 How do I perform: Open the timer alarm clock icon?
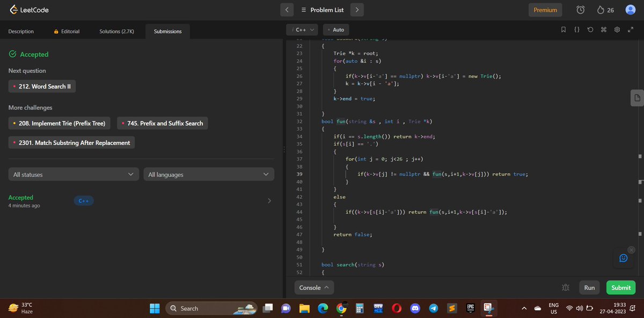[581, 10]
